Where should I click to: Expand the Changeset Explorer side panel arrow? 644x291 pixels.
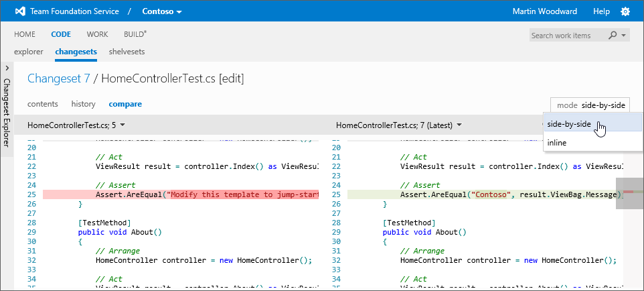click(x=7, y=68)
